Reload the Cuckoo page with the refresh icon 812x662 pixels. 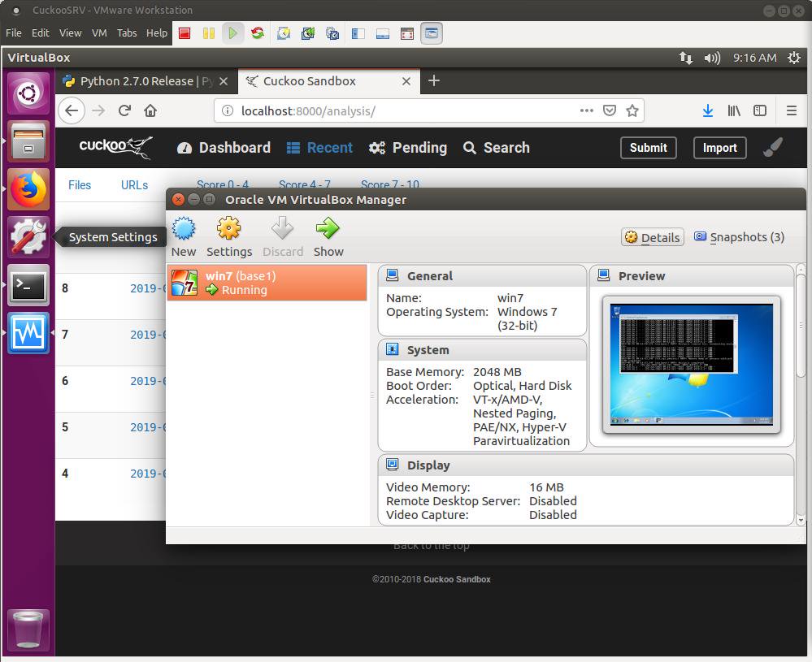click(124, 110)
